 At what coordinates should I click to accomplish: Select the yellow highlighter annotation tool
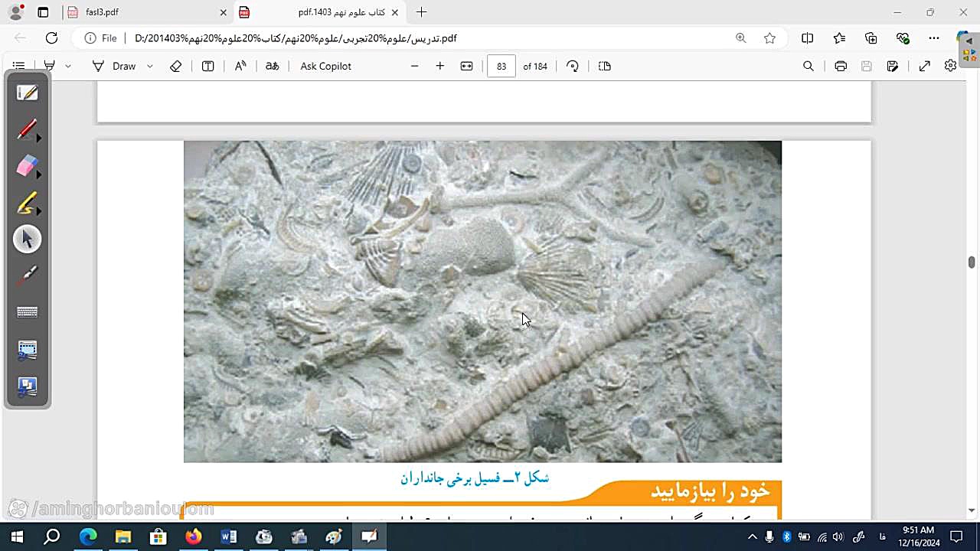point(26,203)
